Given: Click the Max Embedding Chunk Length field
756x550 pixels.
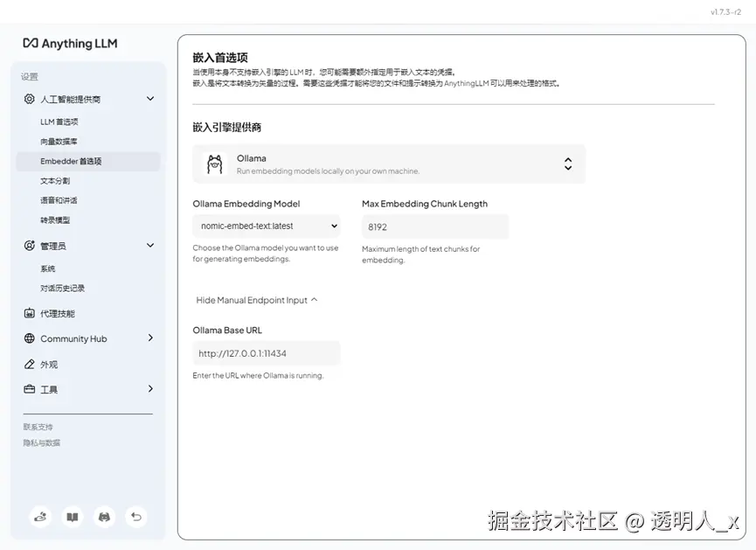Looking at the screenshot, I should [x=435, y=226].
